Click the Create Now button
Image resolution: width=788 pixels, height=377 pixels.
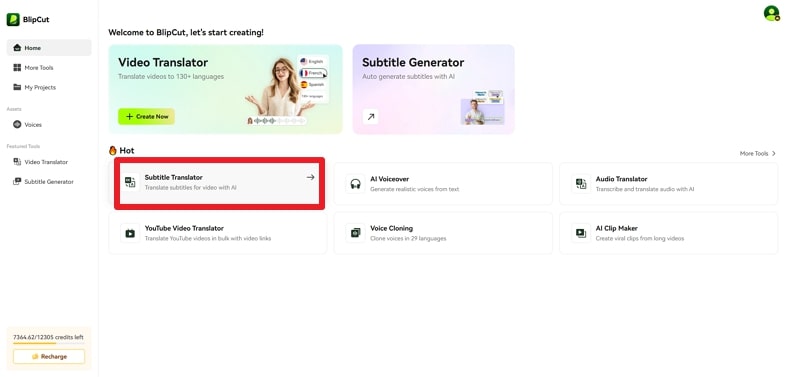146,116
